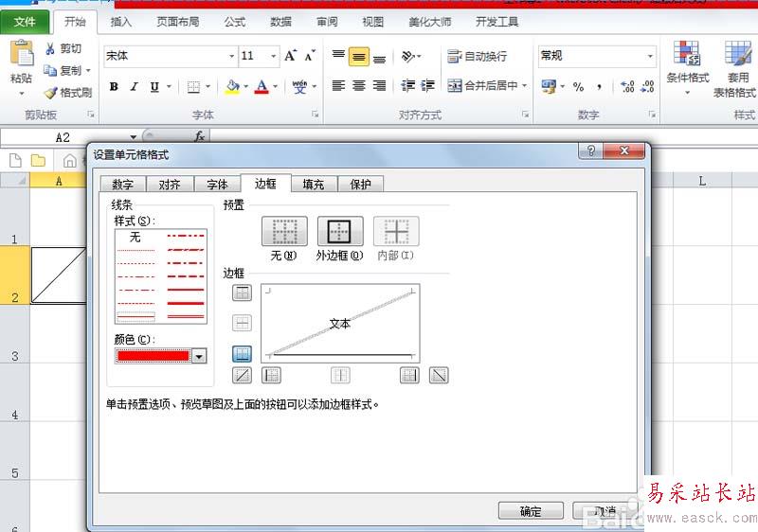
Task: Click the dialog help question button
Action: point(590,151)
